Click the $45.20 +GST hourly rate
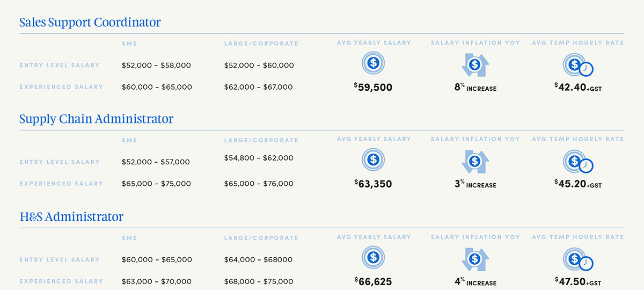The height and width of the screenshot is (290, 644). 577,184
